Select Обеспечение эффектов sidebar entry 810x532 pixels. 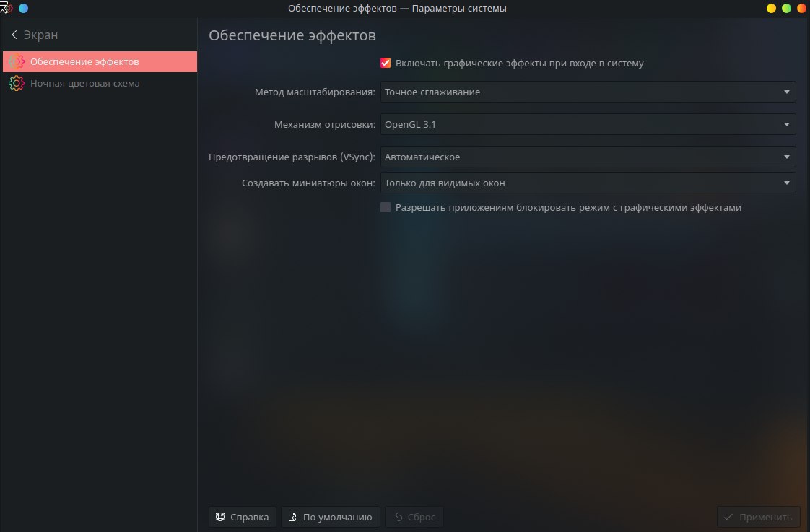pos(99,61)
